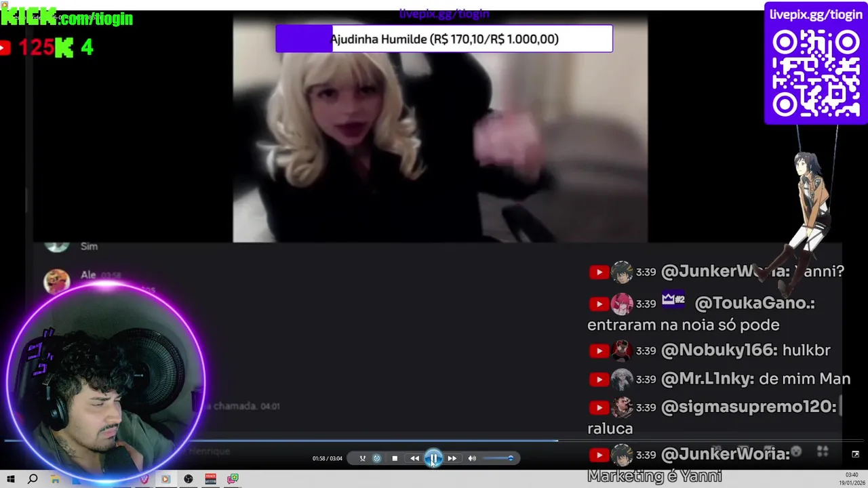Click the @ToukaGano. username in chat
The image size is (868, 488).
click(755, 303)
